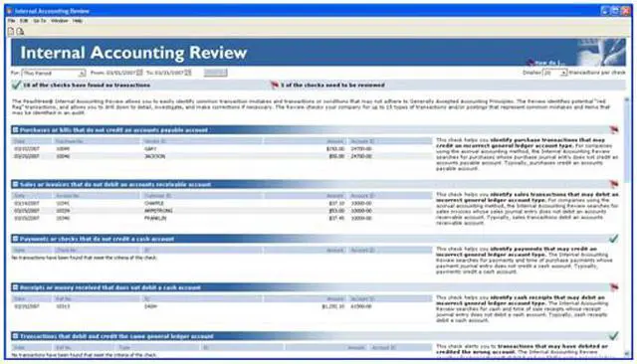Click the first page icon in toolbar
Viewport: 637px width, 364px height.
coord(11,31)
